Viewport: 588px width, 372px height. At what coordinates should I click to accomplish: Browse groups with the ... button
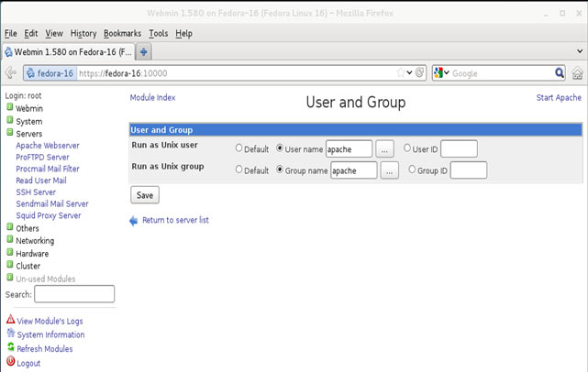point(389,170)
